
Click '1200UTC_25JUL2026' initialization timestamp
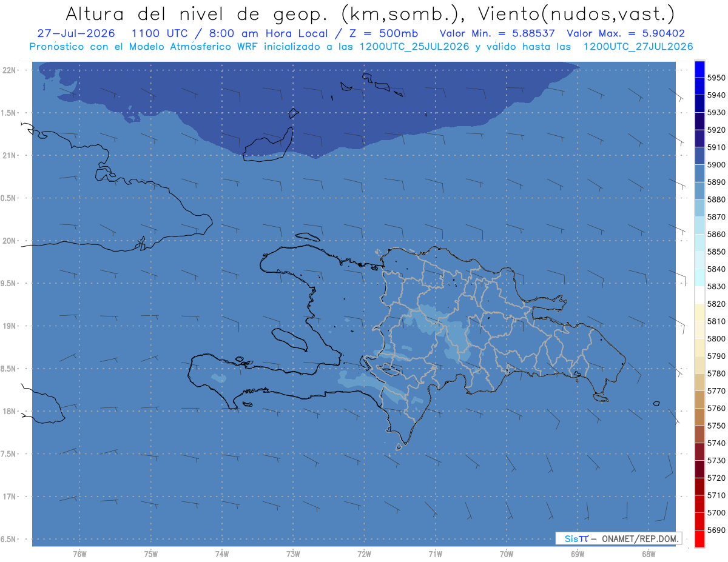(414, 47)
